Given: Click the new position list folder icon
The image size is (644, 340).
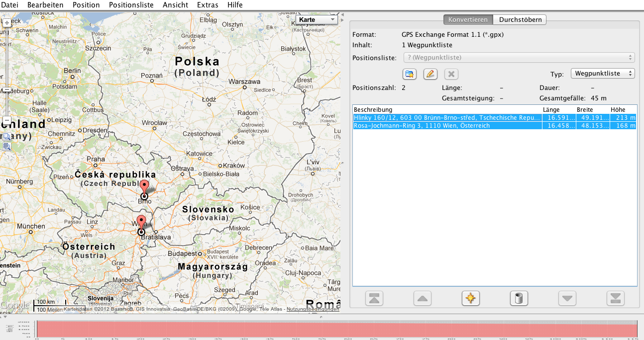Looking at the screenshot, I should pos(409,74).
